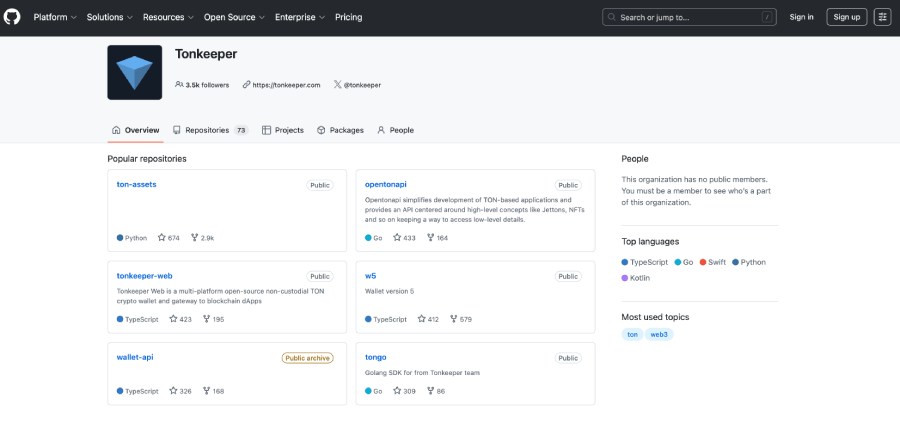View tongo 86 forks

click(x=436, y=391)
